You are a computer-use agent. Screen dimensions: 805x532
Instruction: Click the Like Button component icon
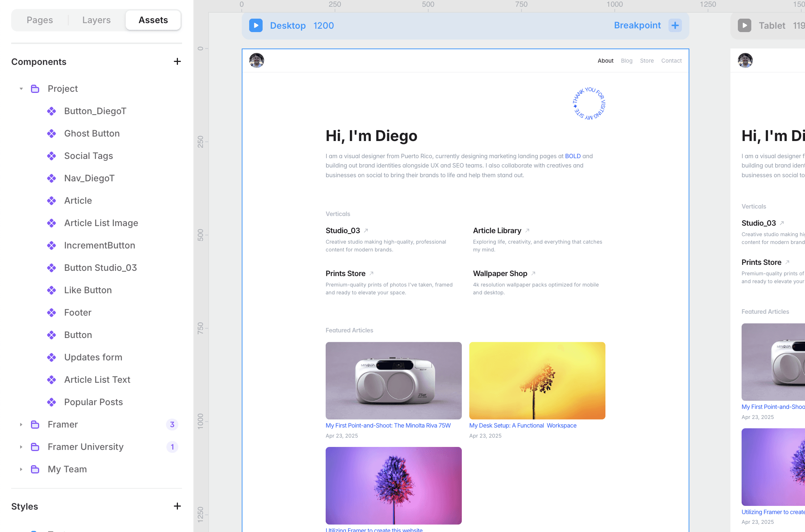click(x=51, y=290)
